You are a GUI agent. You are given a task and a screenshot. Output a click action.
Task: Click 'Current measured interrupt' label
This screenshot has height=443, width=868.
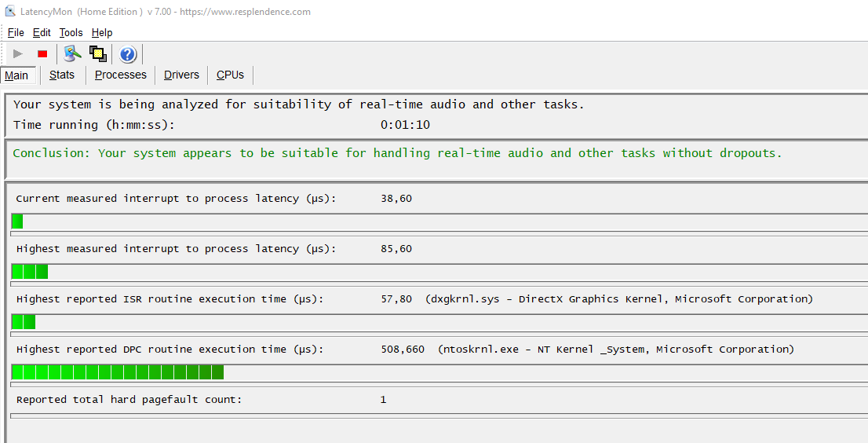coord(176,199)
